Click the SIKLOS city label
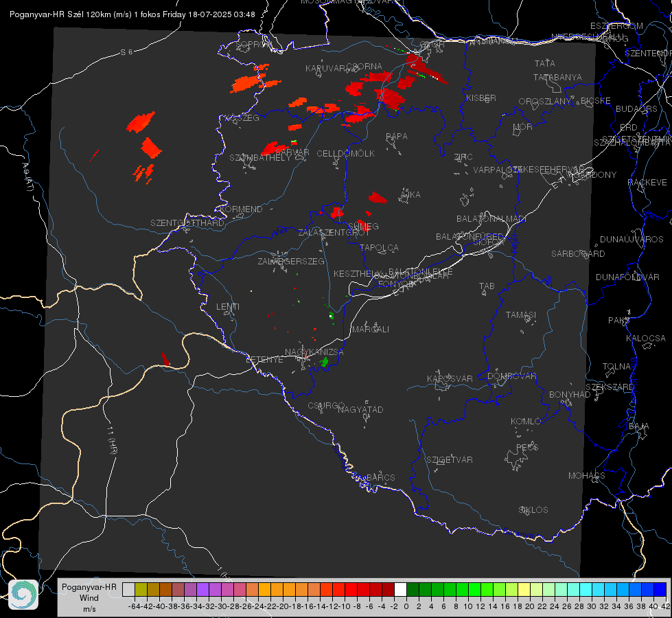 [x=533, y=510]
